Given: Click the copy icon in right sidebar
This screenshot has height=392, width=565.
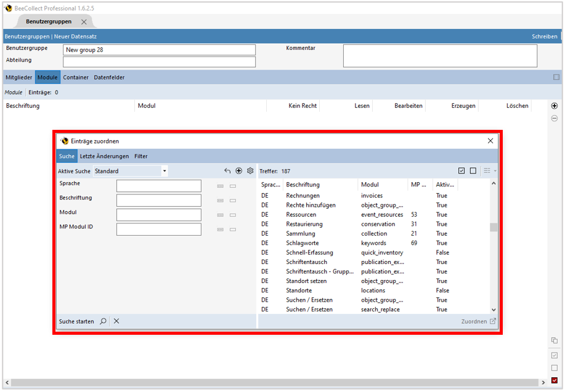Looking at the screenshot, I should point(554,340).
